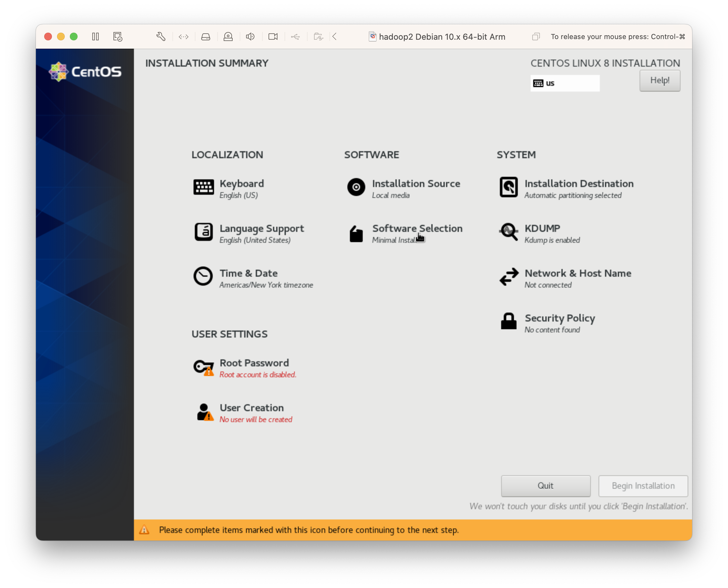728x588 pixels.
Task: Pause the virtual machine from the toolbar
Action: [95, 36]
